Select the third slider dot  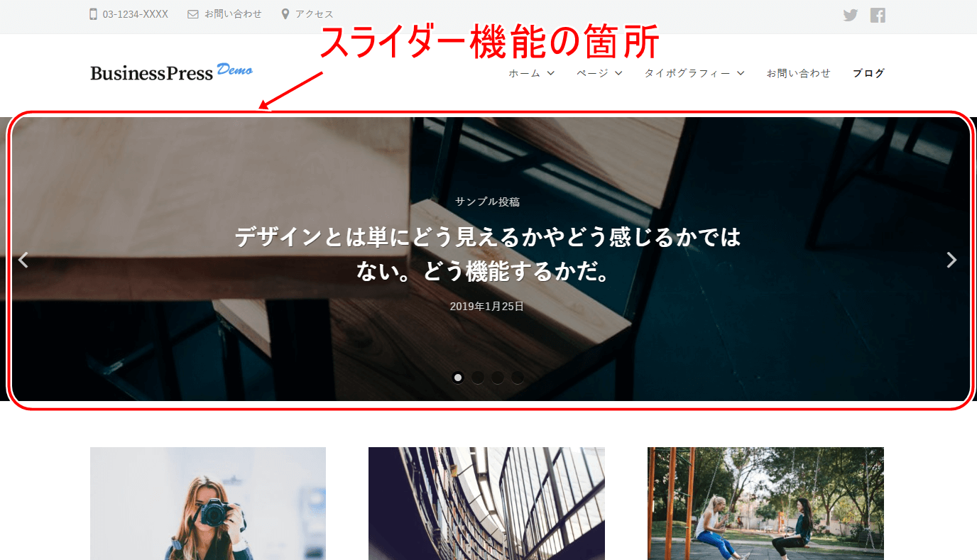point(498,378)
